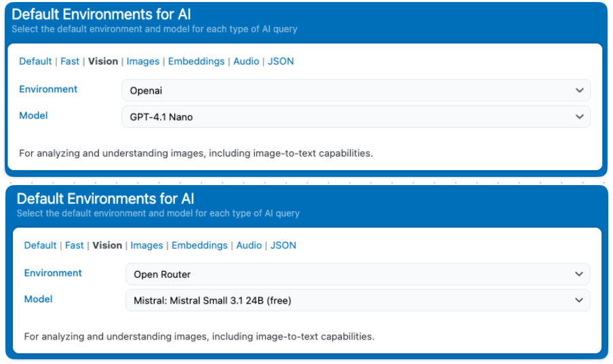This screenshot has width=613, height=364.
Task: Switch to Default tab in the Openai panel
Action: click(x=35, y=61)
